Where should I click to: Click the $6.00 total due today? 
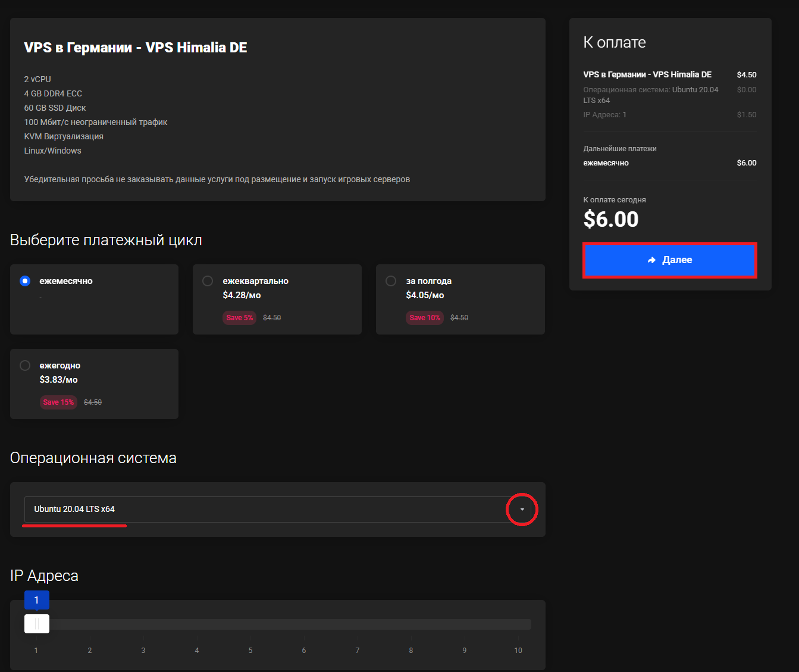pos(611,220)
